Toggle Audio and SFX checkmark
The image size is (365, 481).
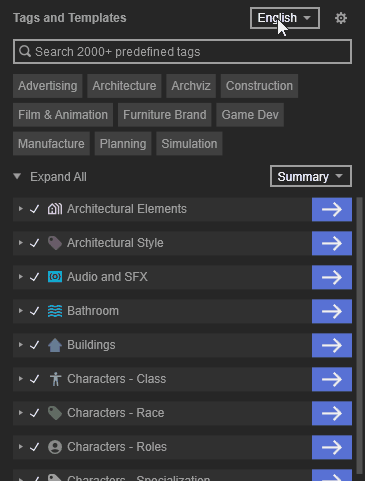[x=35, y=277]
